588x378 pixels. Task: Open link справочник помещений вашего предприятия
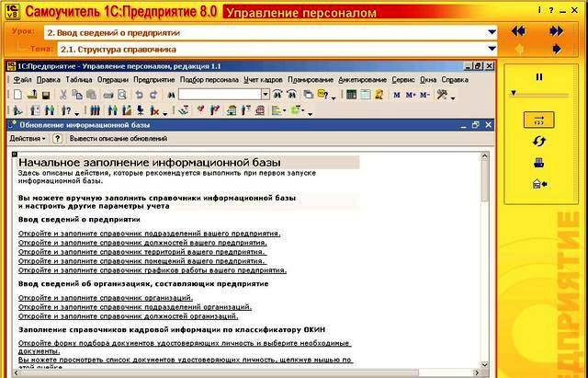[142, 261]
